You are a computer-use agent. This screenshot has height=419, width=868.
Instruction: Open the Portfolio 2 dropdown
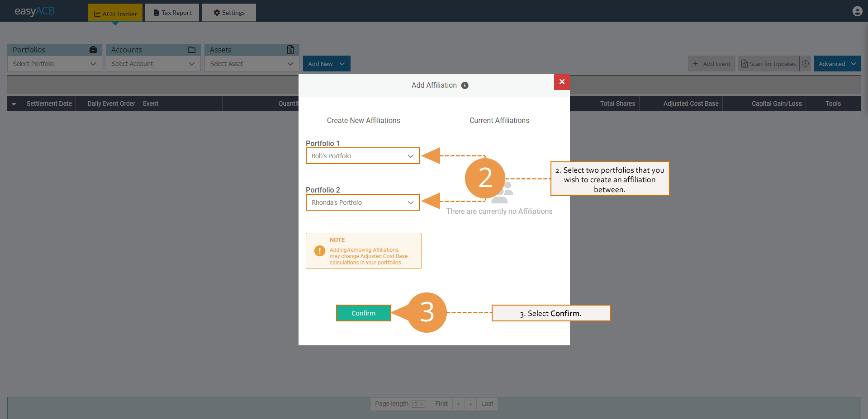[x=362, y=202]
